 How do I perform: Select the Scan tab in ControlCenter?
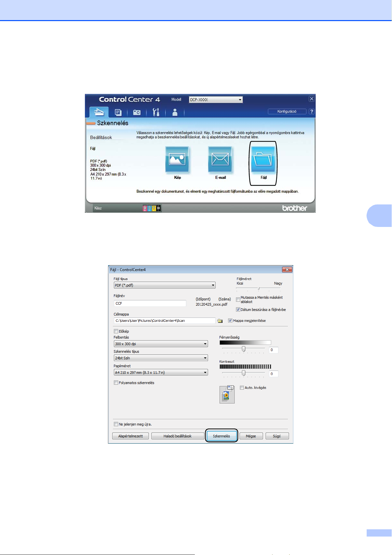(x=99, y=112)
